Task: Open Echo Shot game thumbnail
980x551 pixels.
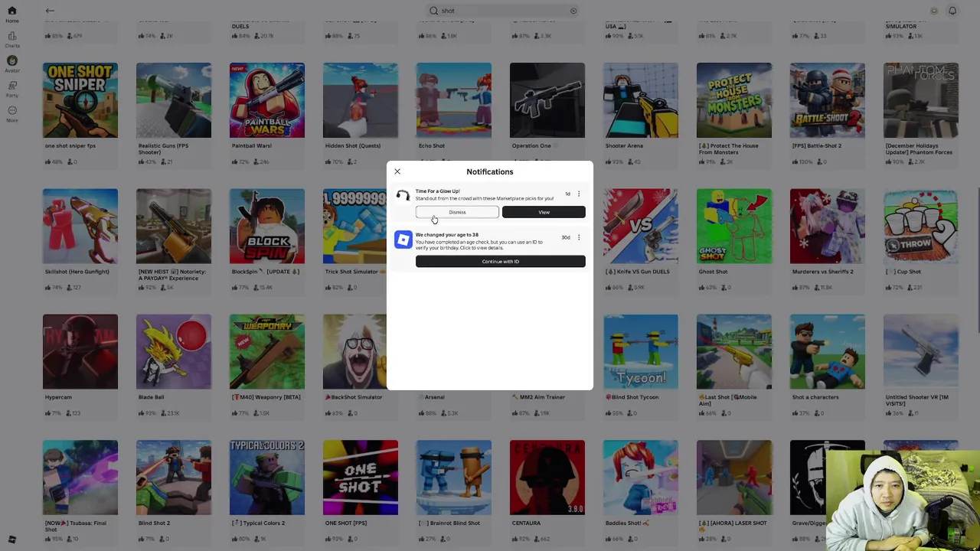Action: click(454, 100)
